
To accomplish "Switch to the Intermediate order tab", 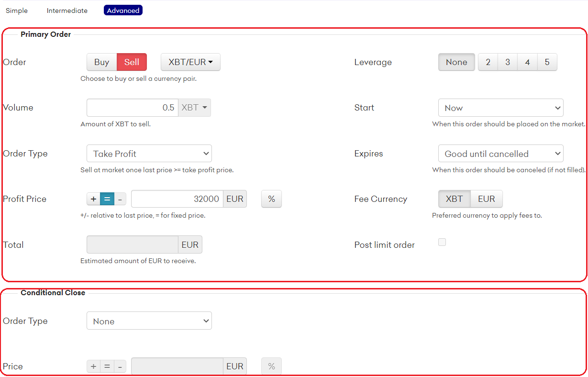I will pyautogui.click(x=67, y=11).
